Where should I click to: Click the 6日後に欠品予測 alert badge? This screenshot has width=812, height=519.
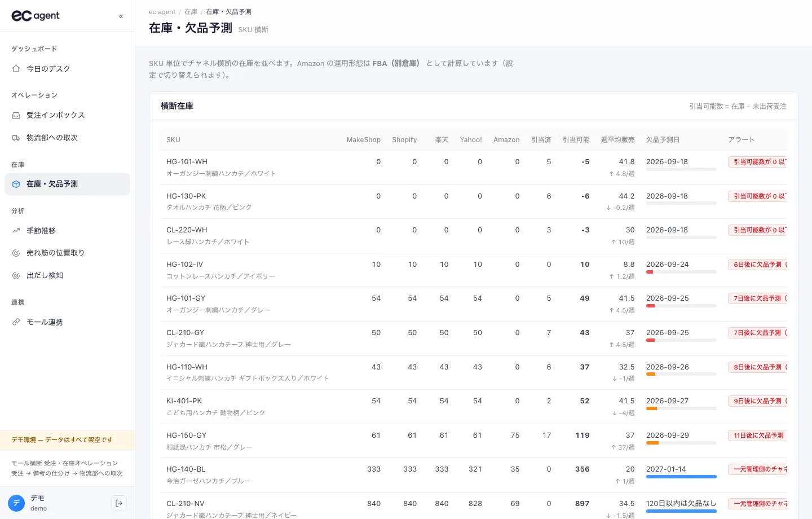click(x=757, y=265)
